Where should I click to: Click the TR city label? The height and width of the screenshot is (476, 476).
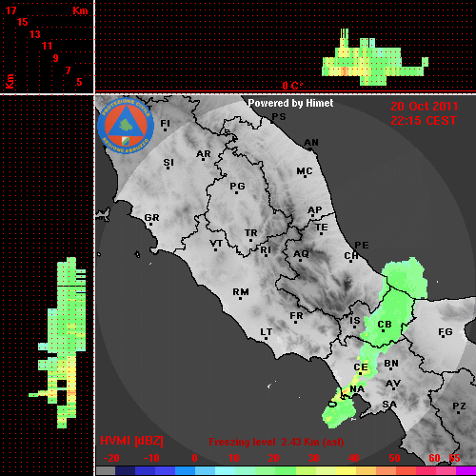tap(251, 233)
